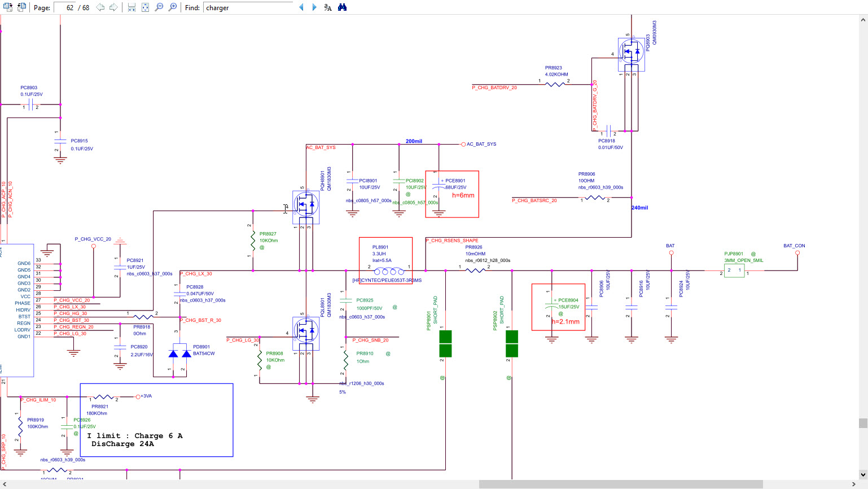
Task: Click the binoculars search icon
Action: click(x=342, y=7)
